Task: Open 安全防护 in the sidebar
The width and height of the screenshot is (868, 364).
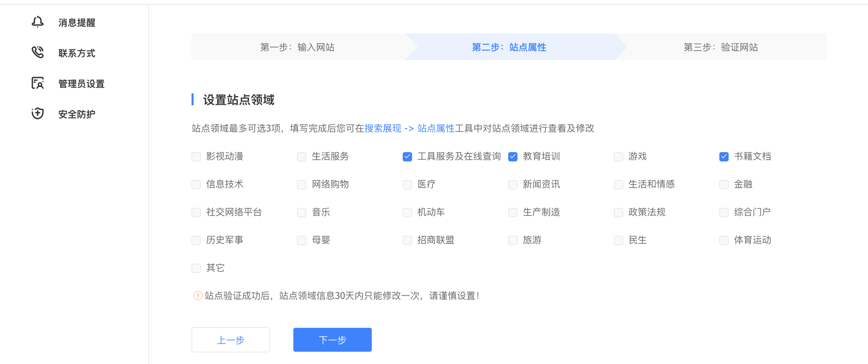Action: point(77,114)
